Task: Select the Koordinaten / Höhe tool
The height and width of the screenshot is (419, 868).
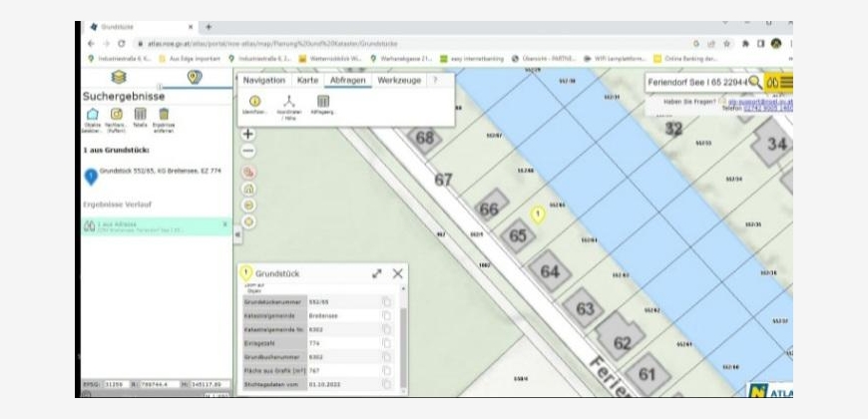Action: (289, 102)
